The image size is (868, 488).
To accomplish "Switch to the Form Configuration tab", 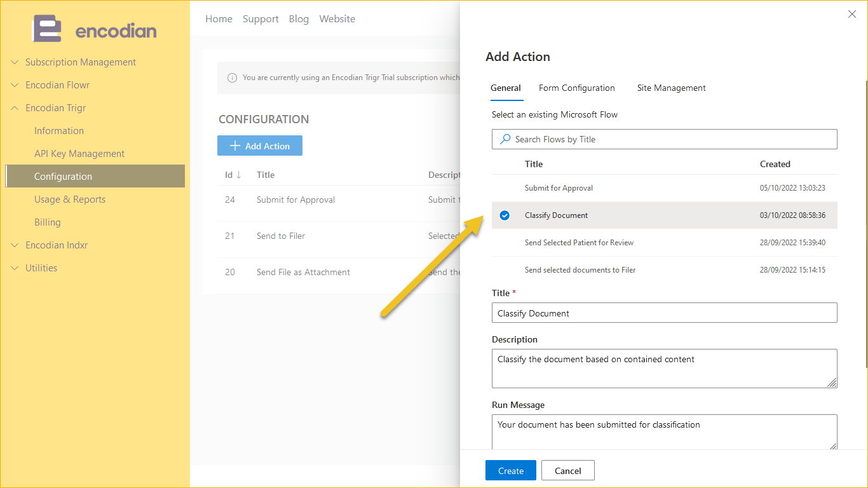I will [576, 88].
